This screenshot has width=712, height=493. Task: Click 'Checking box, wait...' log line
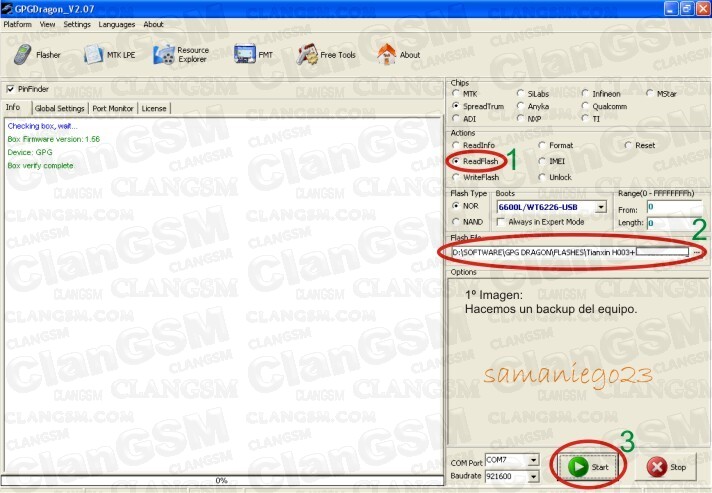pyautogui.click(x=43, y=126)
